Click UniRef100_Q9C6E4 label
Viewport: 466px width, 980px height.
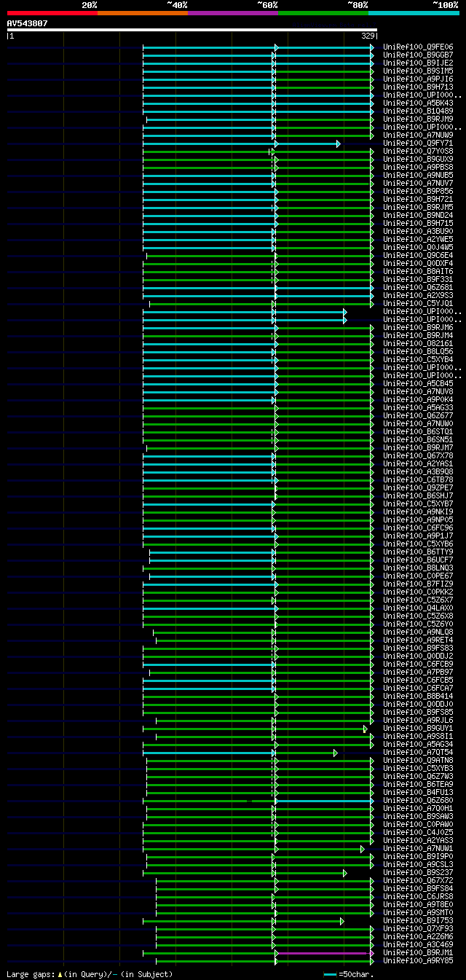(x=418, y=255)
